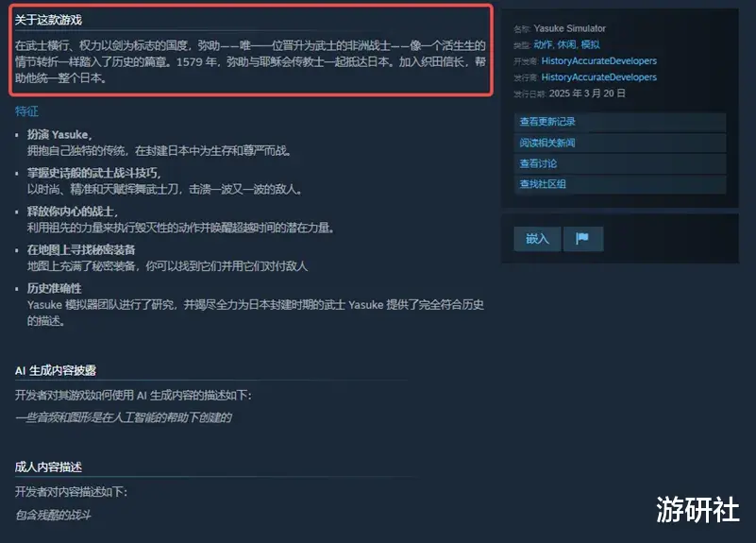Open 查看讨论 discussions link

(x=620, y=164)
